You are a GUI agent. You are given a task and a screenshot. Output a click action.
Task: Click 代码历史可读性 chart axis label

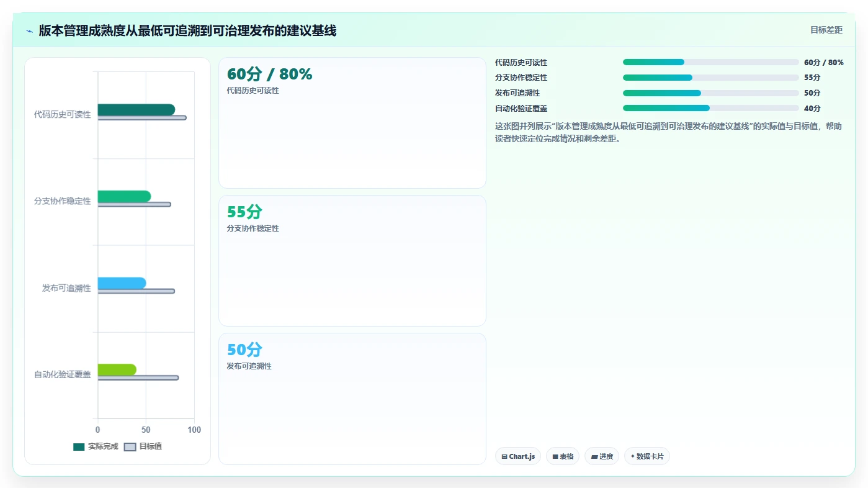click(x=62, y=115)
